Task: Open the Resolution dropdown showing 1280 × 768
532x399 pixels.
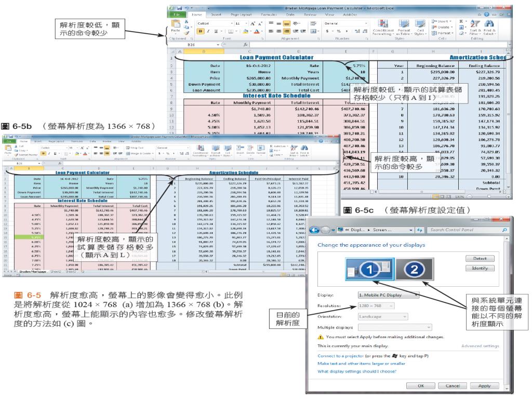Action: click(x=376, y=306)
